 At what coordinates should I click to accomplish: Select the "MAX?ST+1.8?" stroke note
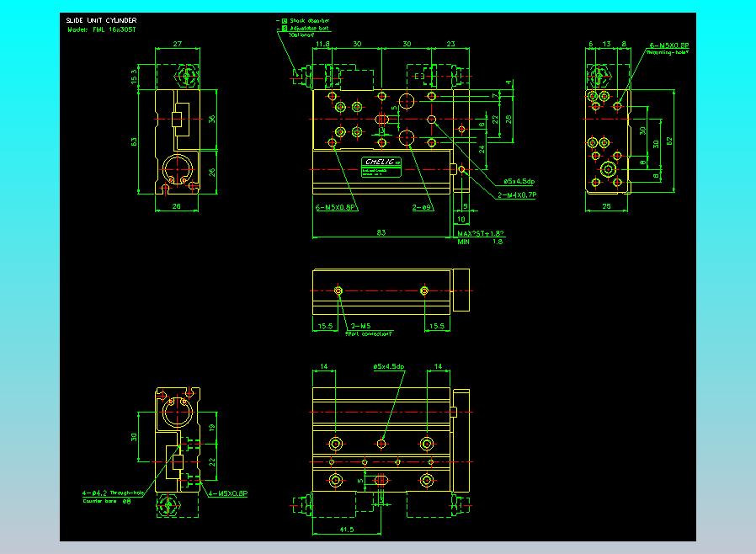[x=480, y=233]
